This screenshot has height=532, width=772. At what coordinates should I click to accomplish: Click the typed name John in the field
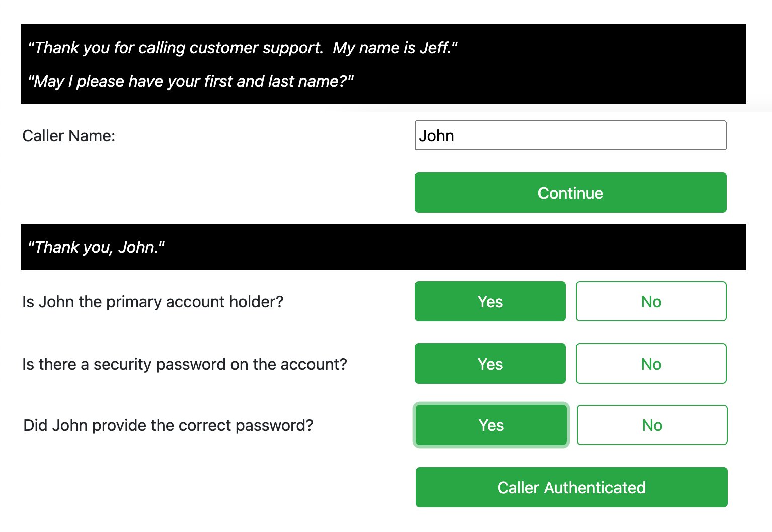coord(436,136)
